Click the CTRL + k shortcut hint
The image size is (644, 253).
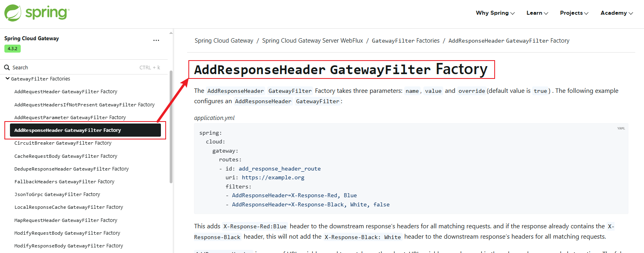(x=150, y=68)
